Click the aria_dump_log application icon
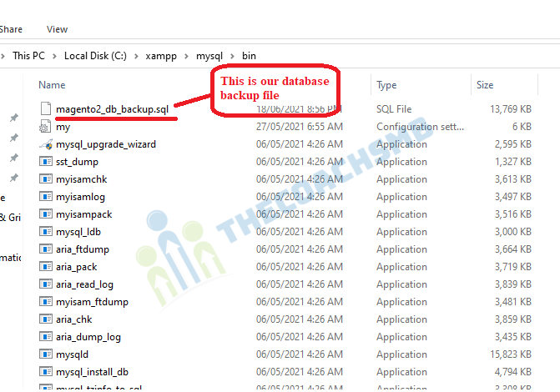Screen dimensions: 560x392 (x=46, y=336)
